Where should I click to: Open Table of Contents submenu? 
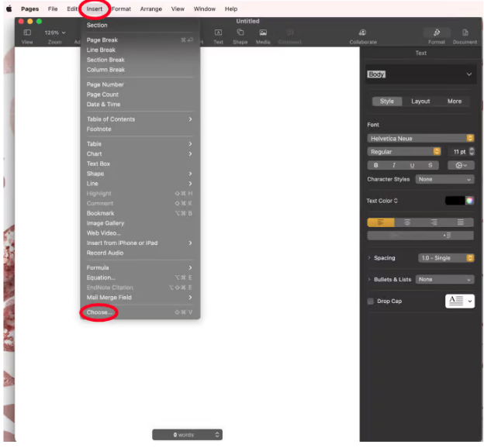pyautogui.click(x=139, y=119)
